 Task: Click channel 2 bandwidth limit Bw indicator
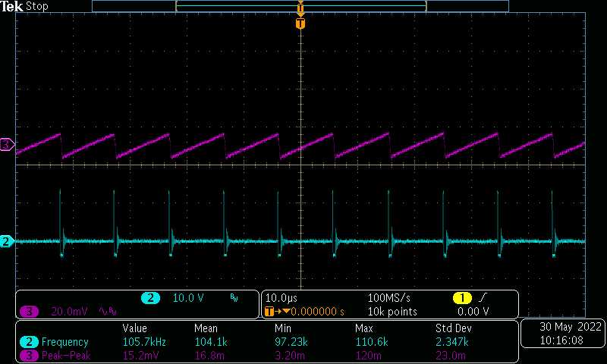[234, 298]
